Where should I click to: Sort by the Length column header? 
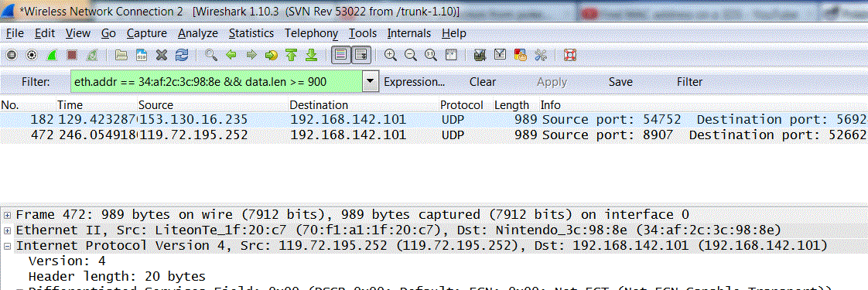516,104
